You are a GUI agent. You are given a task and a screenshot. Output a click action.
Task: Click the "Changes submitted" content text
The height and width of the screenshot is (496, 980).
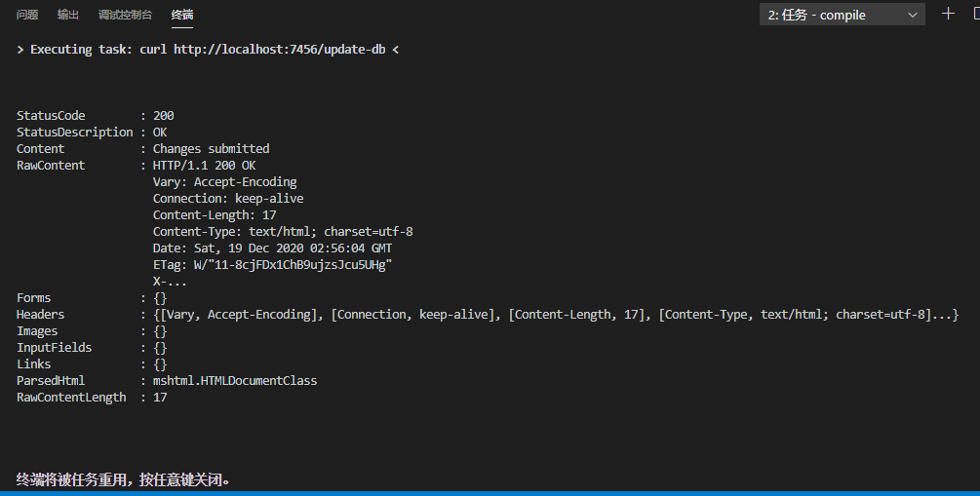[x=211, y=149]
